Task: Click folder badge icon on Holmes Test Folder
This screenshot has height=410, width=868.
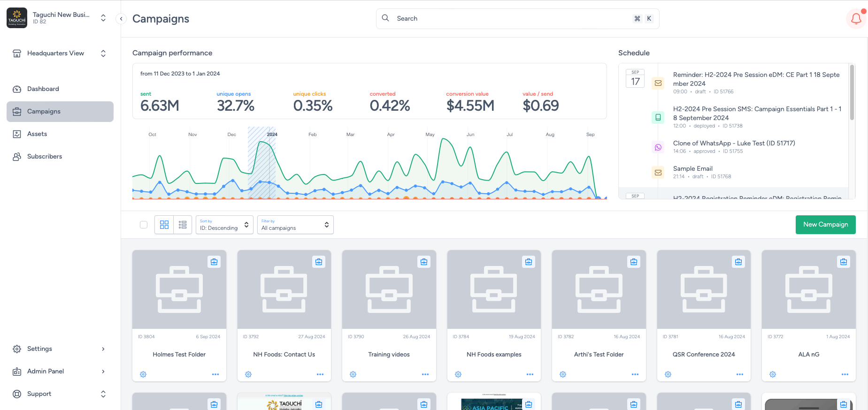Action: tap(214, 262)
